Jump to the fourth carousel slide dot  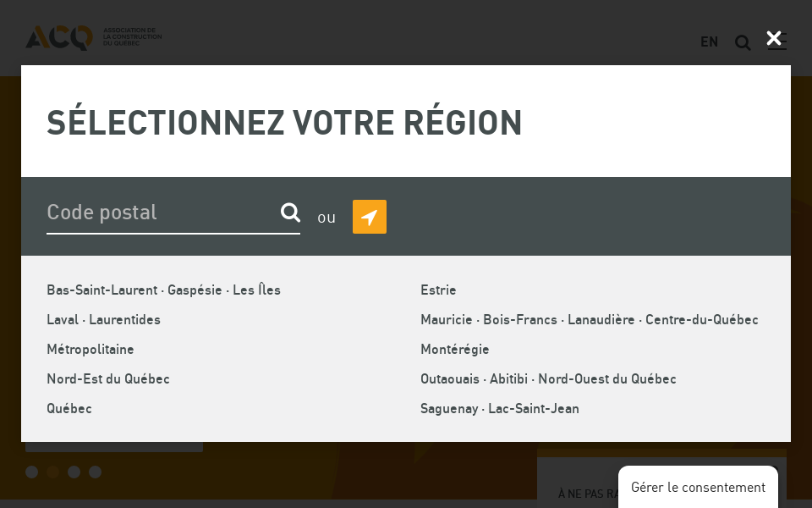(x=96, y=472)
